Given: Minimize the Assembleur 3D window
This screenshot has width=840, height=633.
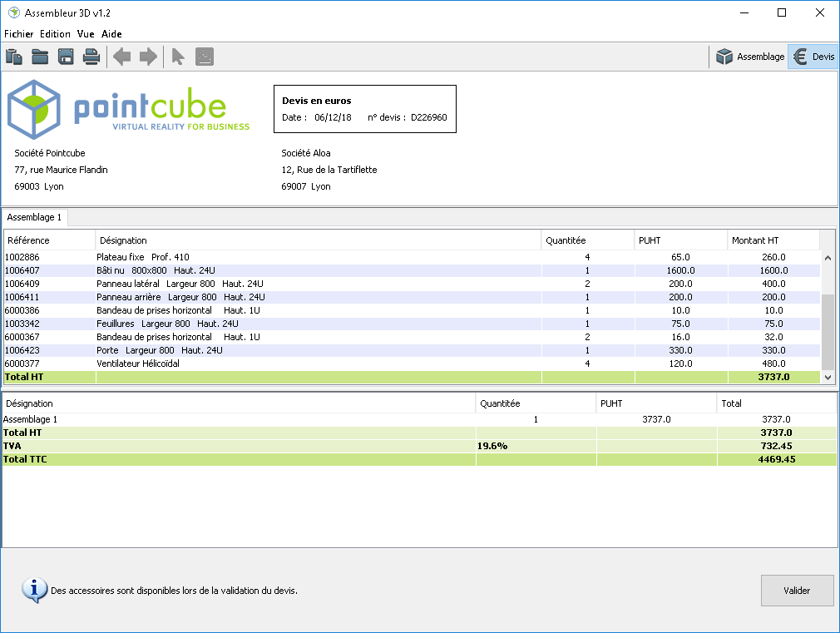Looking at the screenshot, I should (744, 12).
